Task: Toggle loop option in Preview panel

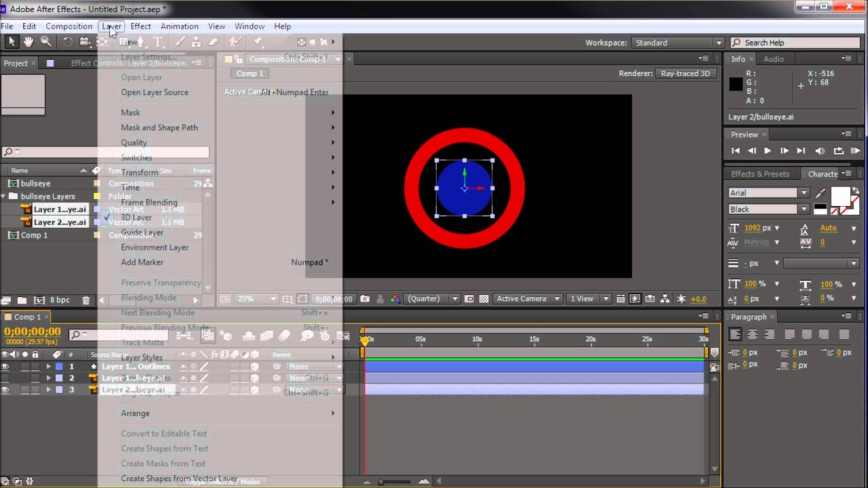Action: tap(838, 150)
